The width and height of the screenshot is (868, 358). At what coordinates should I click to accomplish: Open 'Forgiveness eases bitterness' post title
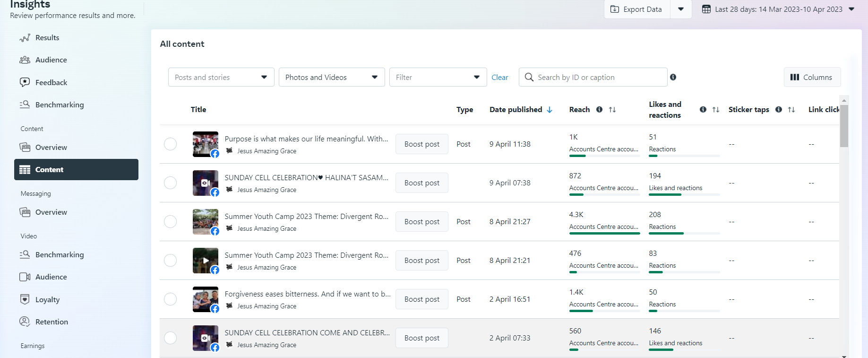[308, 294]
